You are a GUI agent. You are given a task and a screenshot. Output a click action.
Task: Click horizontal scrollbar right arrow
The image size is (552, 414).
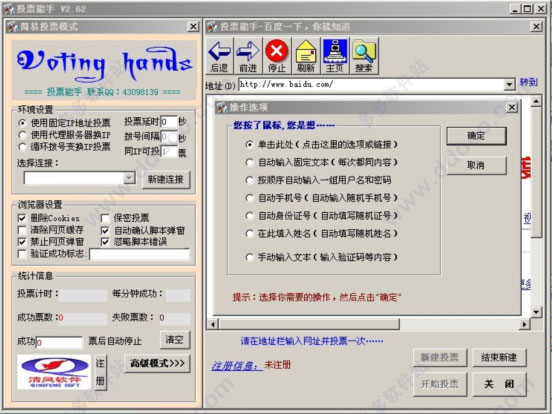pyautogui.click(x=525, y=324)
